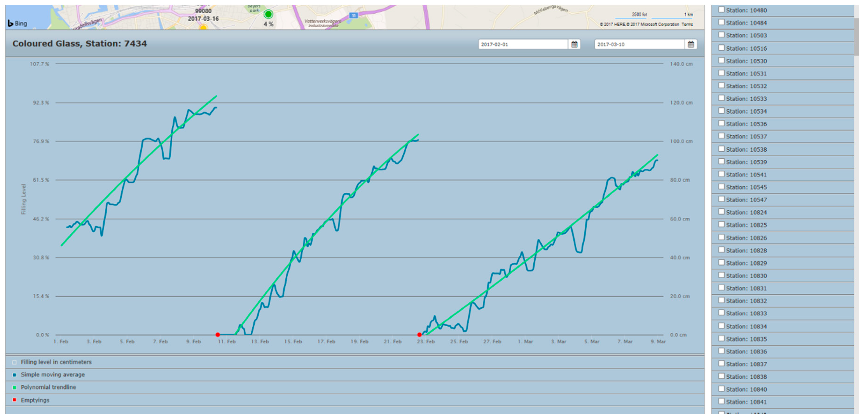Toggle the Filling level in centimeters legend icon
Screen dimensions: 868x420
coord(14,362)
